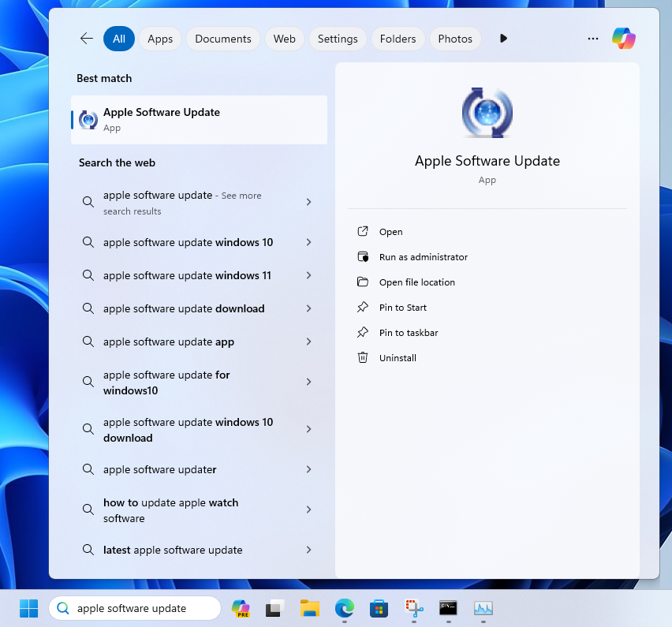Open the Windows Start menu
This screenshot has height=627, width=672.
click(28, 608)
